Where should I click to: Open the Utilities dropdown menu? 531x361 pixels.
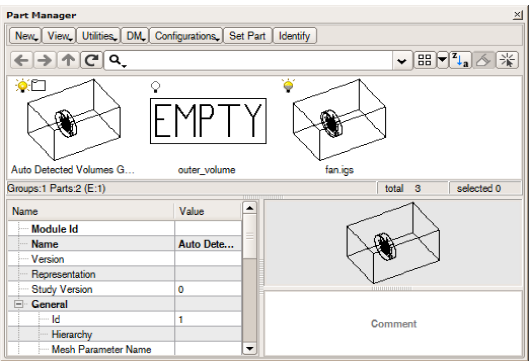pyautogui.click(x=99, y=36)
